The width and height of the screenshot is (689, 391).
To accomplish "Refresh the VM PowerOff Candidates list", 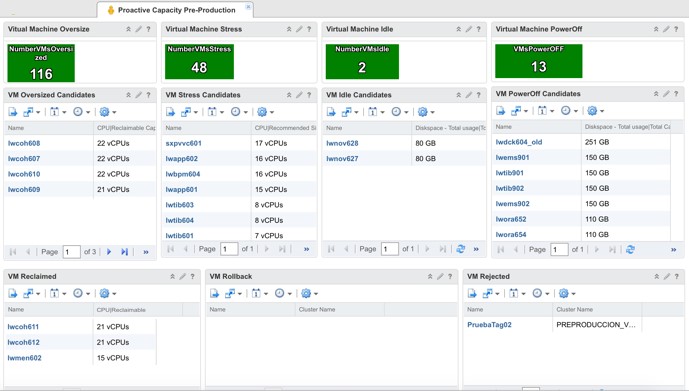I will pos(630,250).
